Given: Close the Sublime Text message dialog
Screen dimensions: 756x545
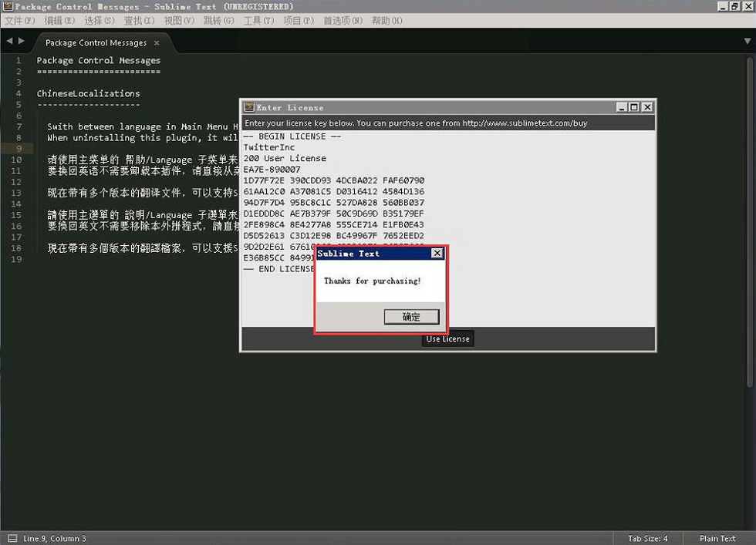Looking at the screenshot, I should (437, 253).
